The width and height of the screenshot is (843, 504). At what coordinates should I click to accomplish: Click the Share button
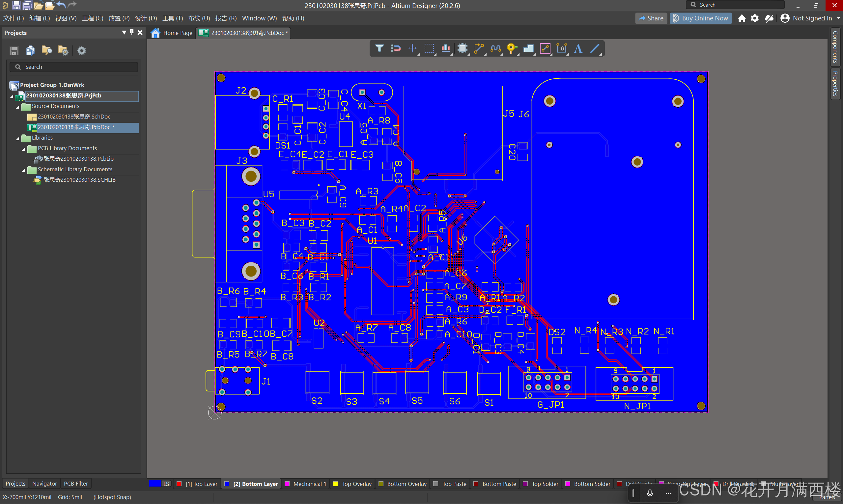coord(651,18)
